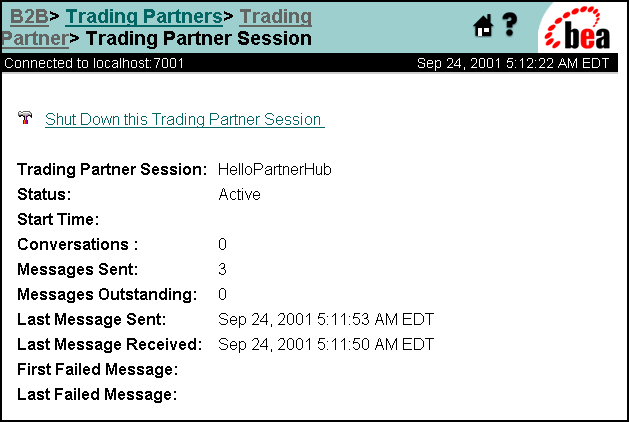Click the Active status value

tap(239, 195)
